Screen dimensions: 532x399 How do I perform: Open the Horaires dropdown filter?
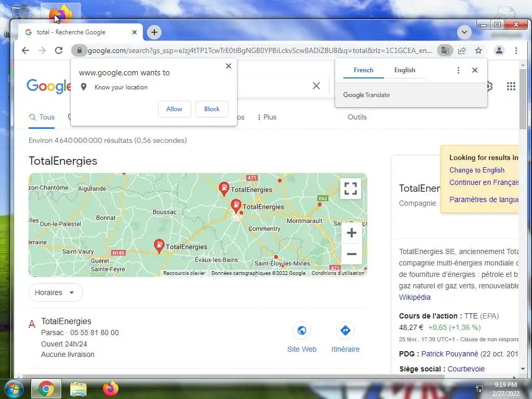point(56,292)
